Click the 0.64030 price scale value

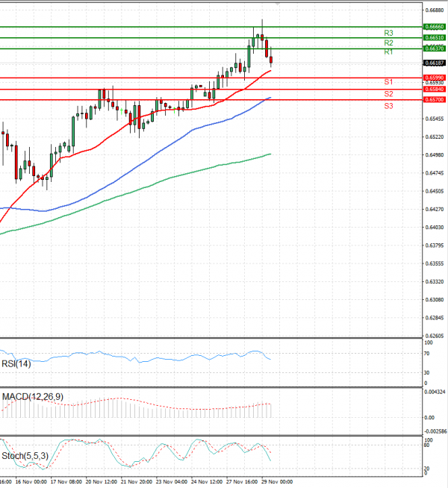tap(435, 228)
